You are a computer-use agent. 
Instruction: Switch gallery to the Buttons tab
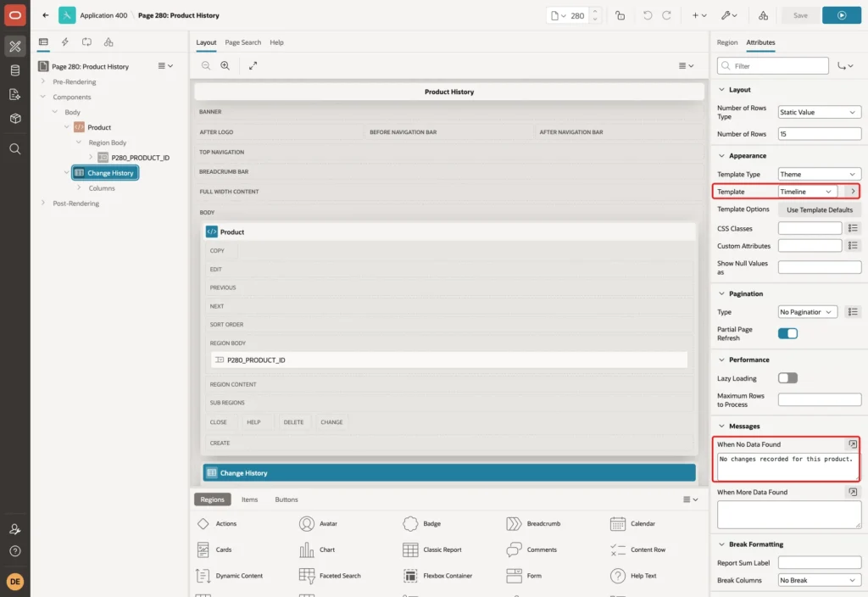click(x=287, y=499)
